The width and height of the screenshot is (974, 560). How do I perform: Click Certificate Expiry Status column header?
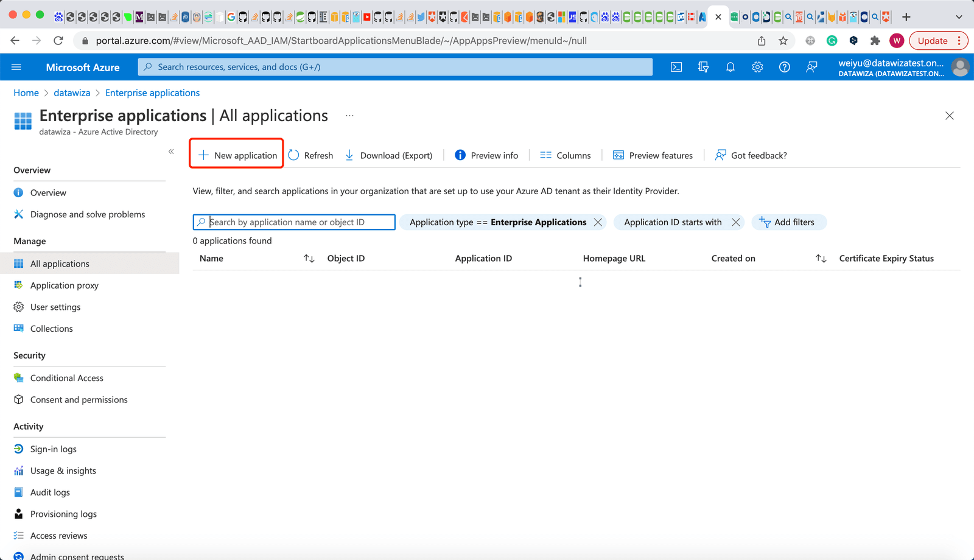pos(886,259)
